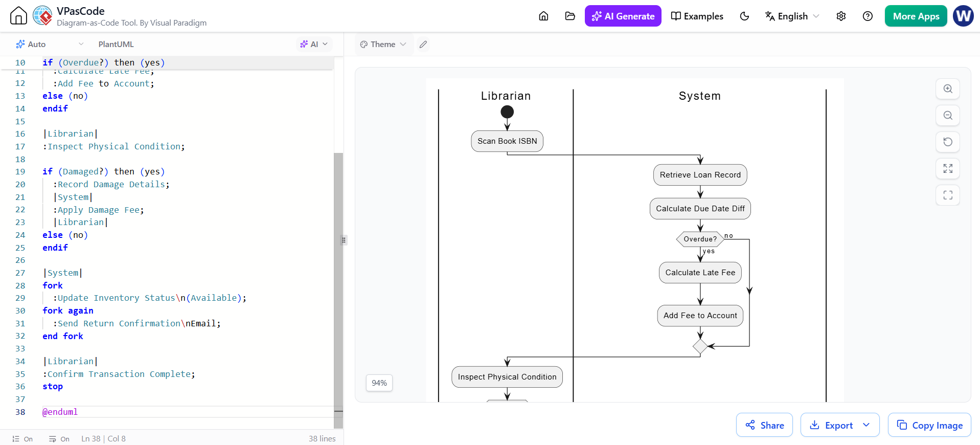Click line number 27 in gutter
The height and width of the screenshot is (445, 980).
pyautogui.click(x=20, y=273)
